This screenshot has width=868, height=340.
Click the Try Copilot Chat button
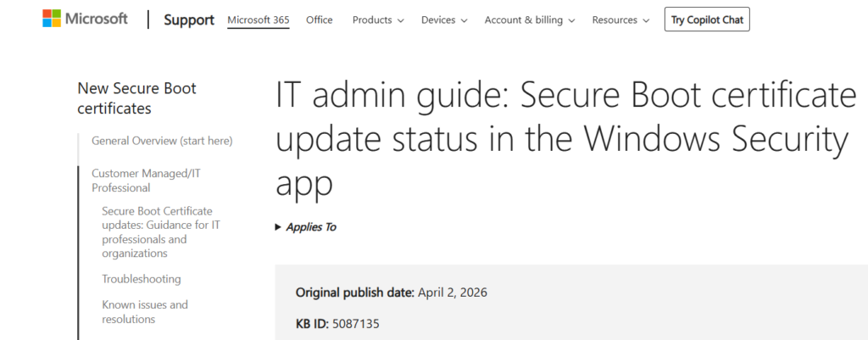click(707, 20)
